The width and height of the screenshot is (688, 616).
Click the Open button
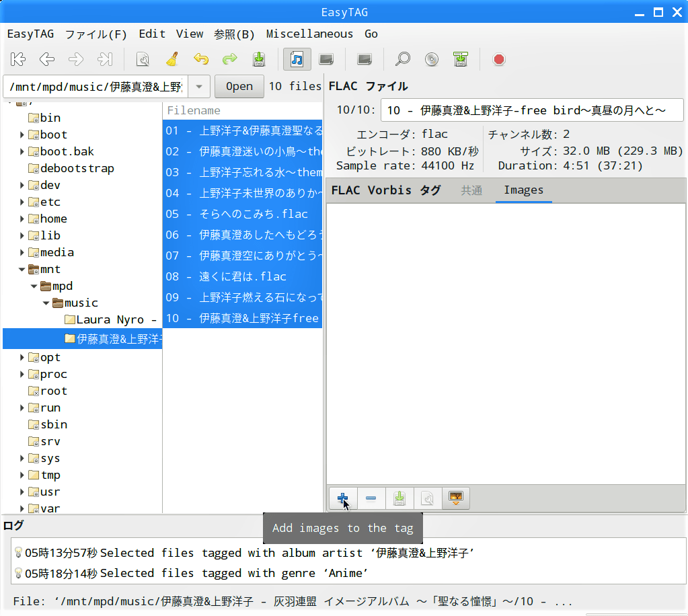point(239,87)
